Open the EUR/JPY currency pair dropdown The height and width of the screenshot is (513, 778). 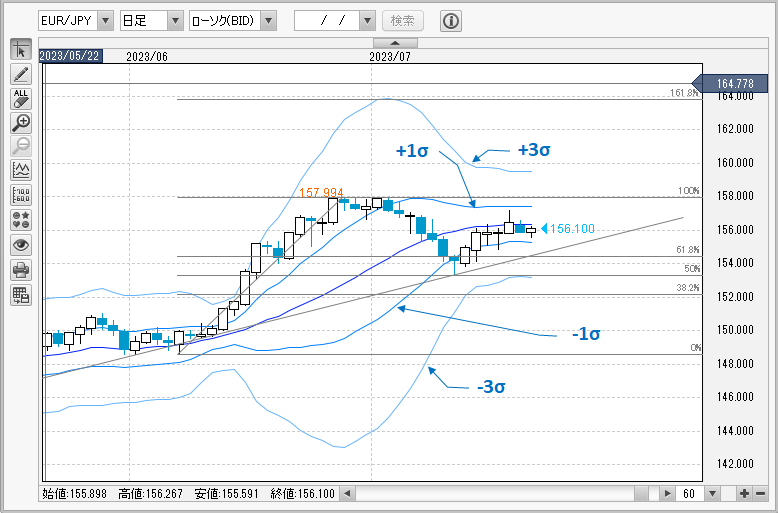pyautogui.click(x=105, y=21)
